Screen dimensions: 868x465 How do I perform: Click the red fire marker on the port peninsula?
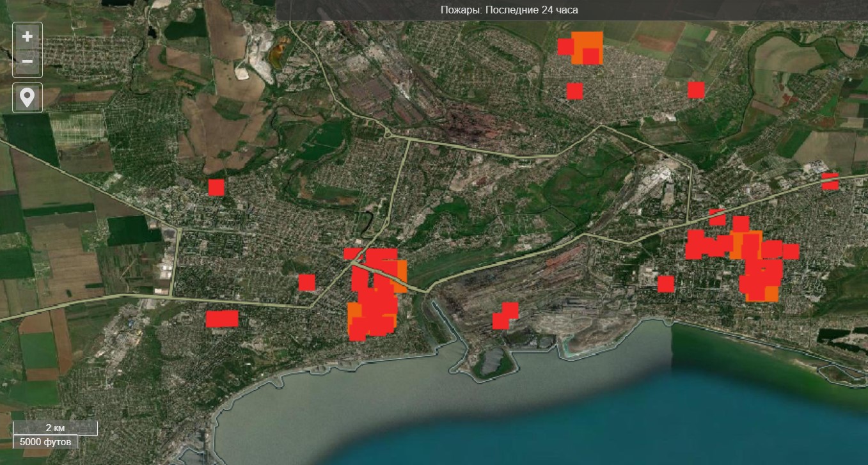point(505,316)
